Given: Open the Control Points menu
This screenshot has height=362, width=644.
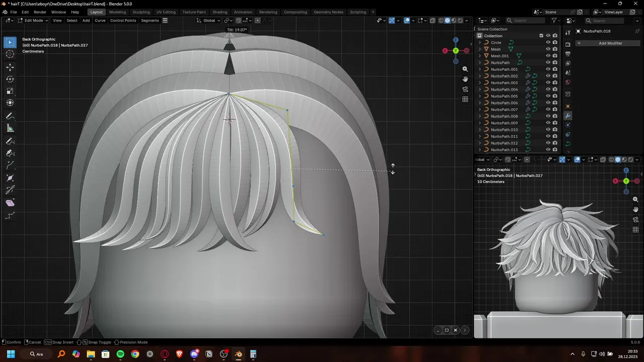Looking at the screenshot, I should 123,21.
